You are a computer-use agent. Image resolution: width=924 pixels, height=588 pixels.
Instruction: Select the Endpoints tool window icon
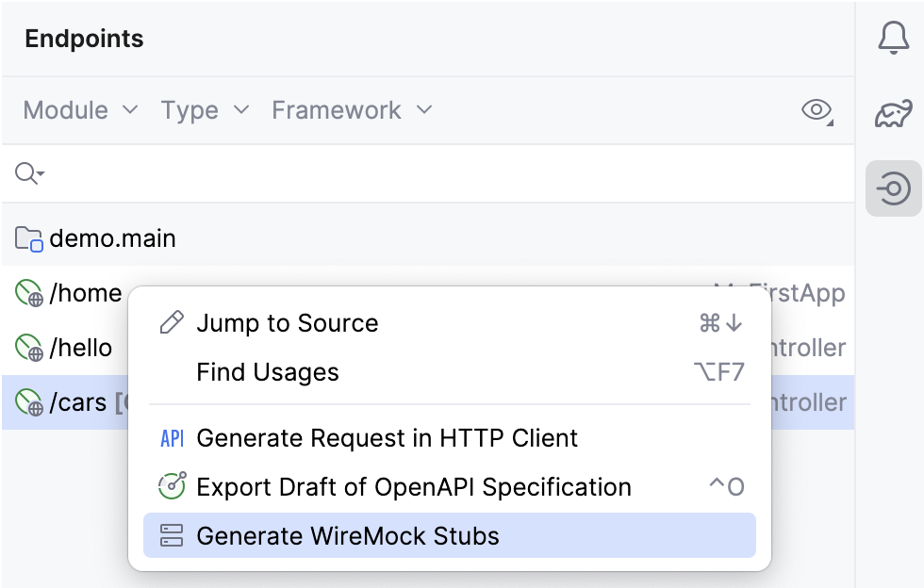point(894,188)
